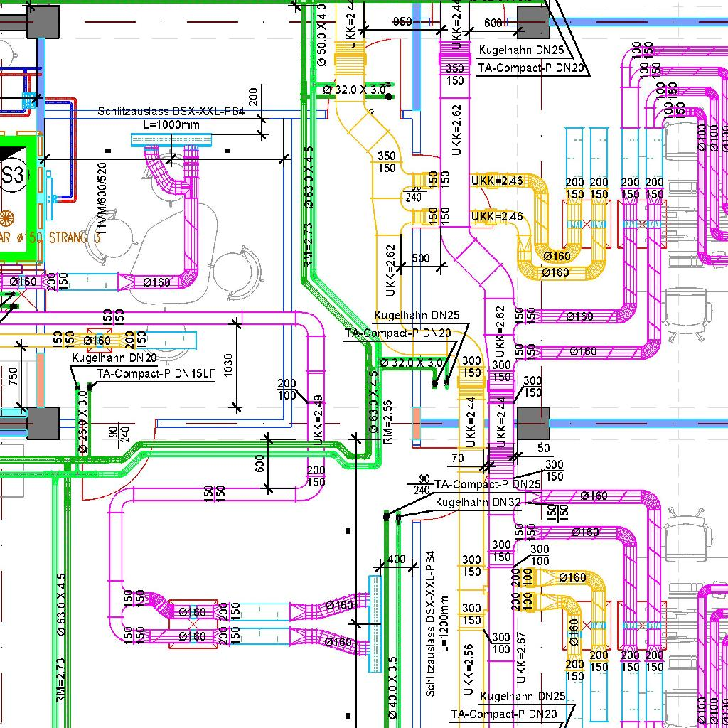This screenshot has height=728, width=728.
Task: Select the TA-Compact-P DN15LF label
Action: point(156,373)
